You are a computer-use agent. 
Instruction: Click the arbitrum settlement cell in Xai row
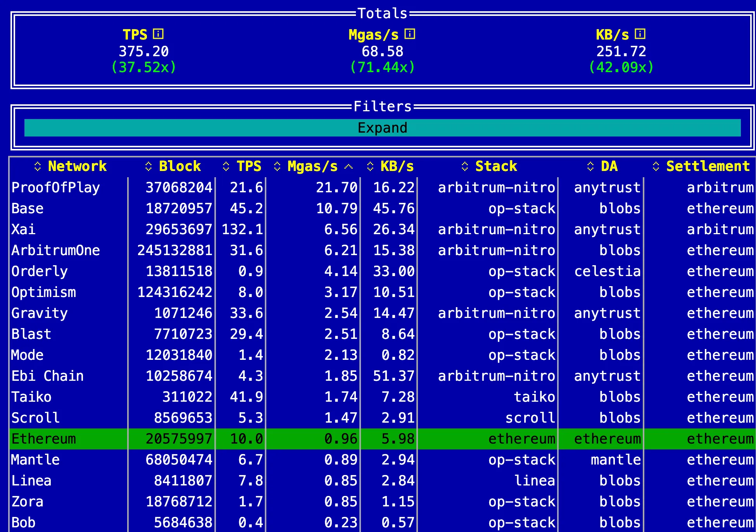pyautogui.click(x=720, y=230)
